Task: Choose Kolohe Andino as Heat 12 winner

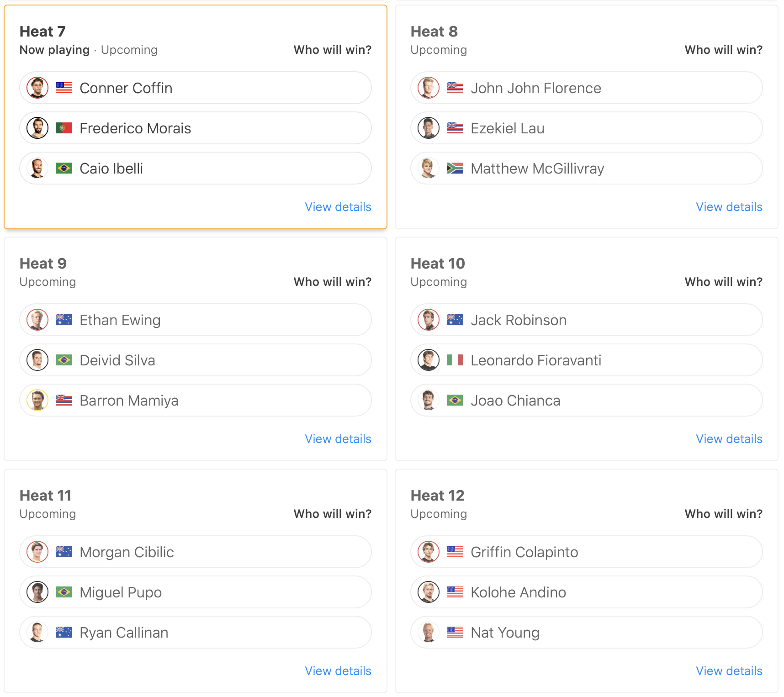Action: (587, 592)
